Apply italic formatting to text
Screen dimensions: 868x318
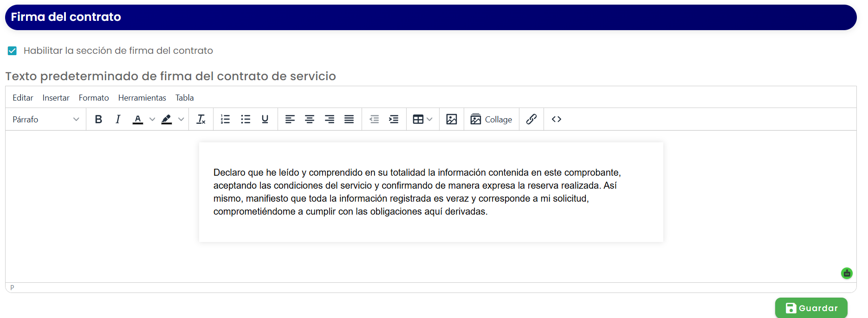118,119
